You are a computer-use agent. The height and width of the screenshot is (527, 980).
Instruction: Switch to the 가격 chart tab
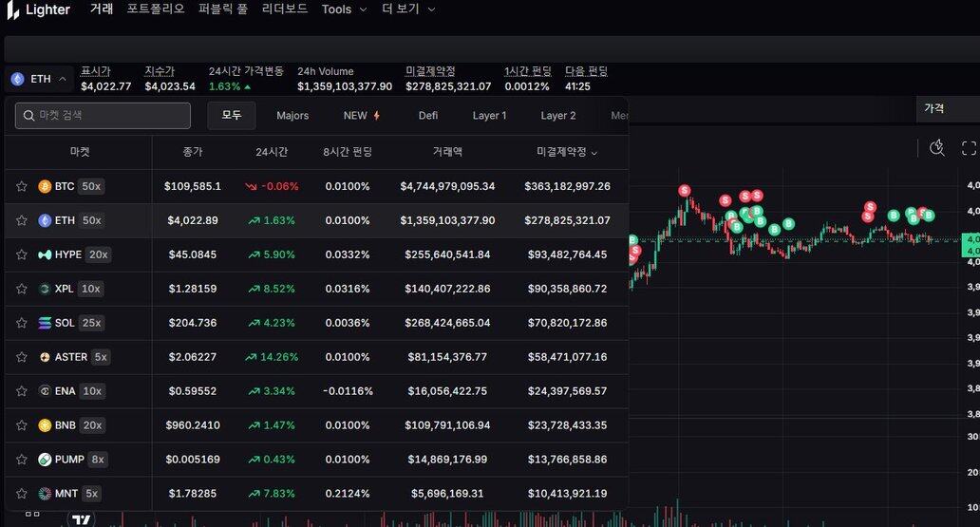click(934, 109)
